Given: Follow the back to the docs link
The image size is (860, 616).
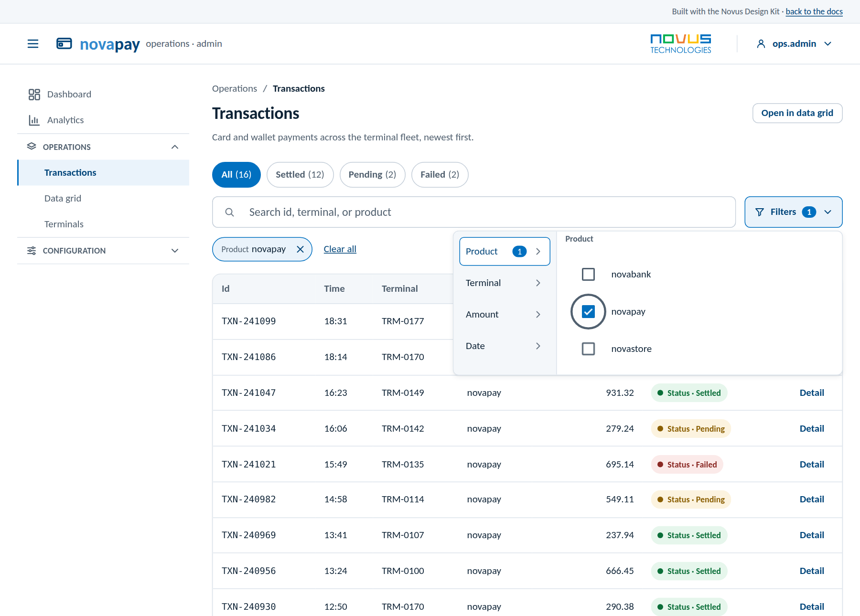Looking at the screenshot, I should 814,11.
